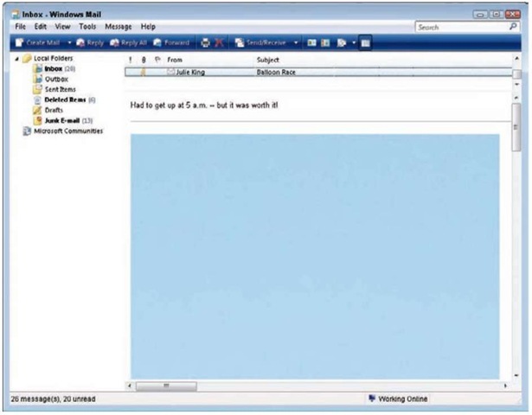The width and height of the screenshot is (532, 415).
Task: Open the Message menu
Action: 118,27
